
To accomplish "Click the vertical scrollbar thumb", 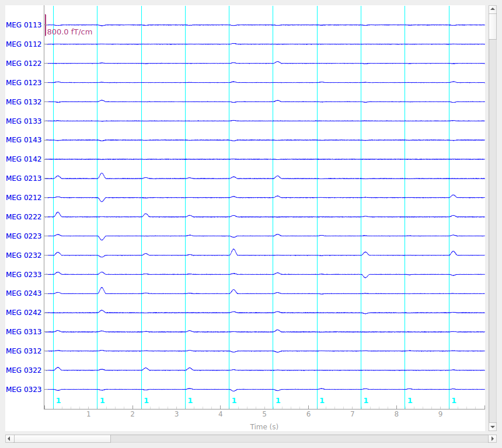I will click(x=493, y=26).
